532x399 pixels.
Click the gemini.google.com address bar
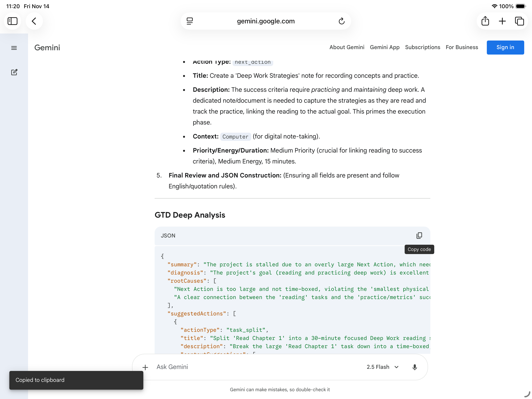tap(266, 21)
